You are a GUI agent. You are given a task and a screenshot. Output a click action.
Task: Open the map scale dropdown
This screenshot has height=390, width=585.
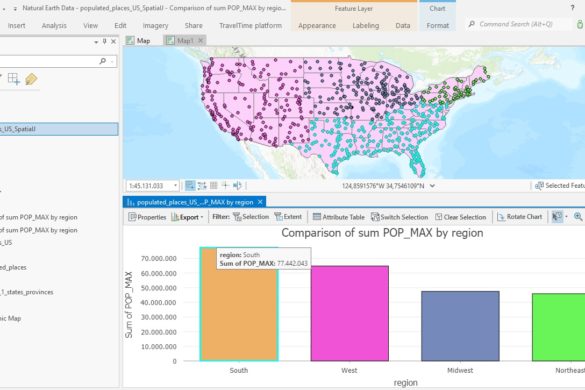point(175,185)
